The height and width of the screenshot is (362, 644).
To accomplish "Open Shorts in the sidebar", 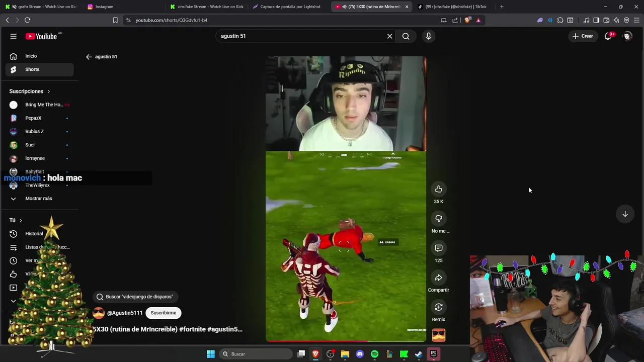I will (x=39, y=69).
